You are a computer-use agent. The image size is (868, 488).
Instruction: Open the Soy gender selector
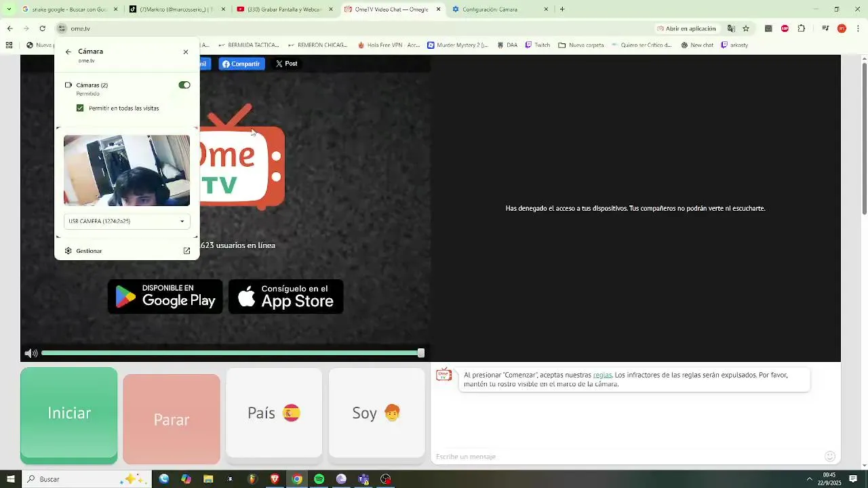point(376,413)
